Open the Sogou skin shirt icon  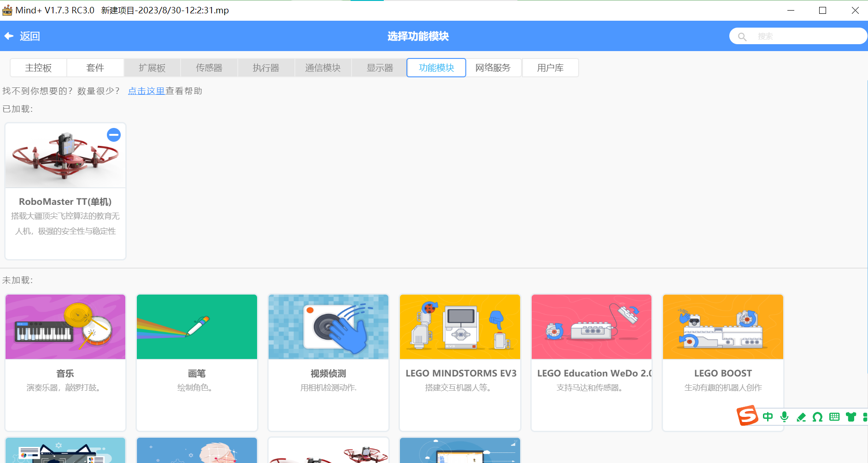tap(851, 417)
